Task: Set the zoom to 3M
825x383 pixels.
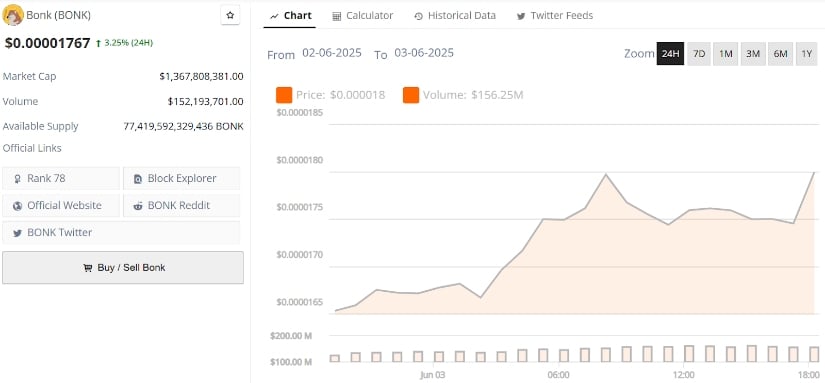Action: coord(753,54)
